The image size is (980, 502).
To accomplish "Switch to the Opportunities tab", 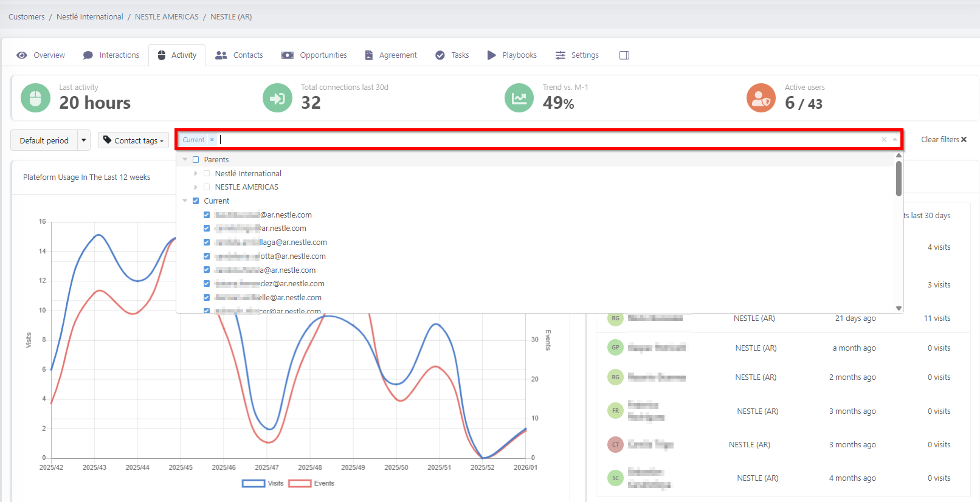I will (314, 55).
